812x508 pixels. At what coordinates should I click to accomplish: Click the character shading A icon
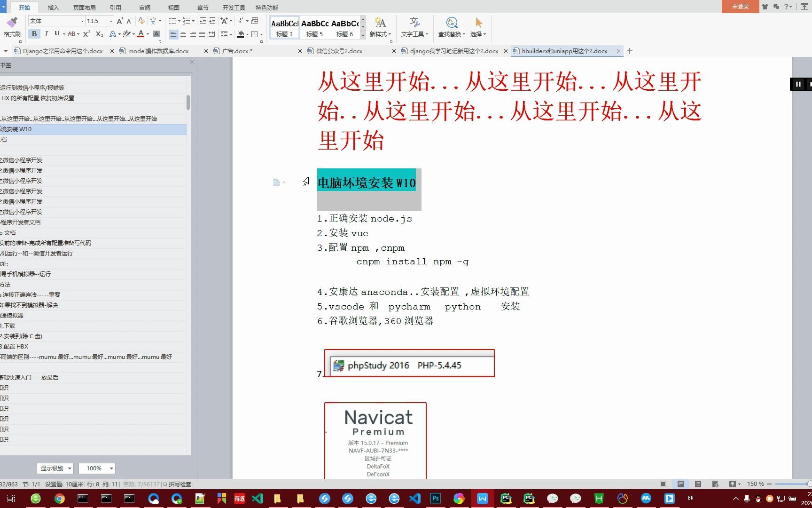pyautogui.click(x=156, y=34)
